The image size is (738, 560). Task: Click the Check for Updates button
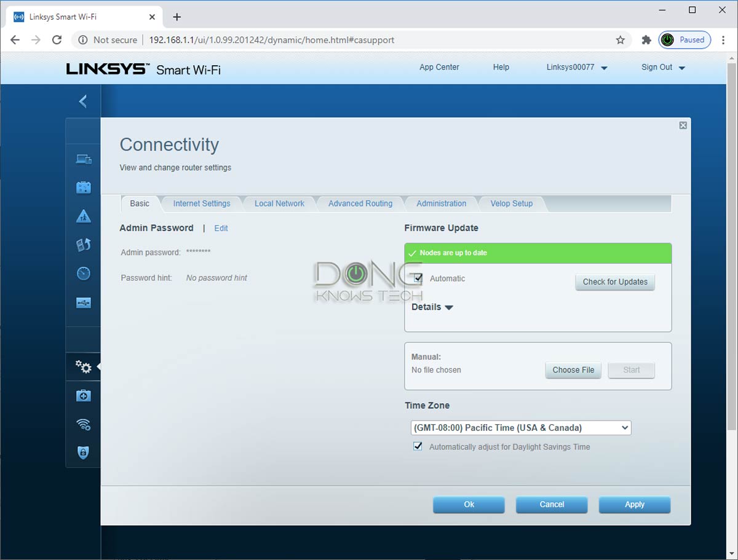click(615, 282)
